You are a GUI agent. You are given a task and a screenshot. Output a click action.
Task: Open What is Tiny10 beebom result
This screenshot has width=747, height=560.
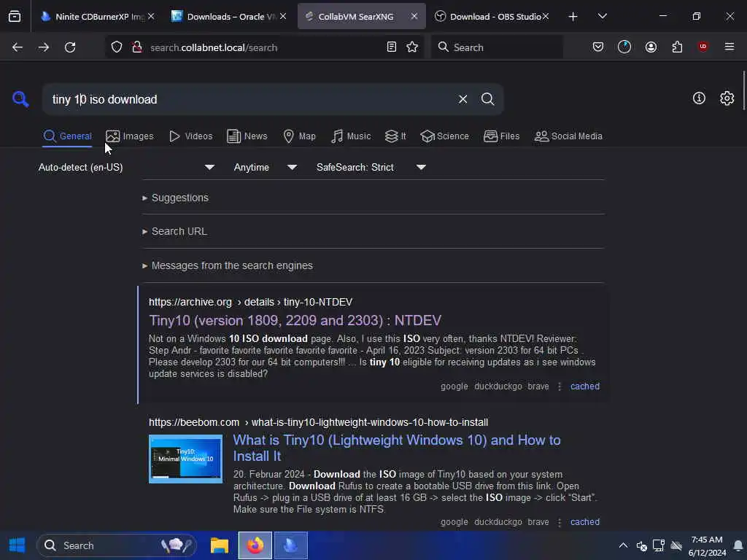click(x=396, y=448)
